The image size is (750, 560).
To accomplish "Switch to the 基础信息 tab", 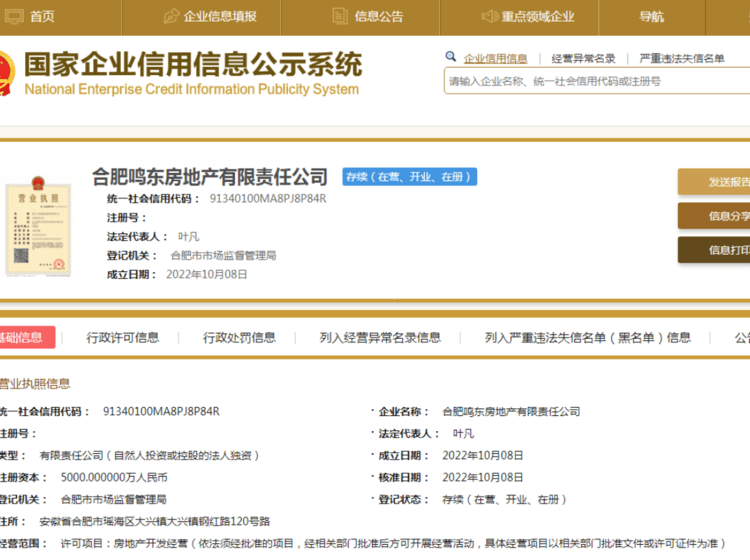I will click(22, 338).
